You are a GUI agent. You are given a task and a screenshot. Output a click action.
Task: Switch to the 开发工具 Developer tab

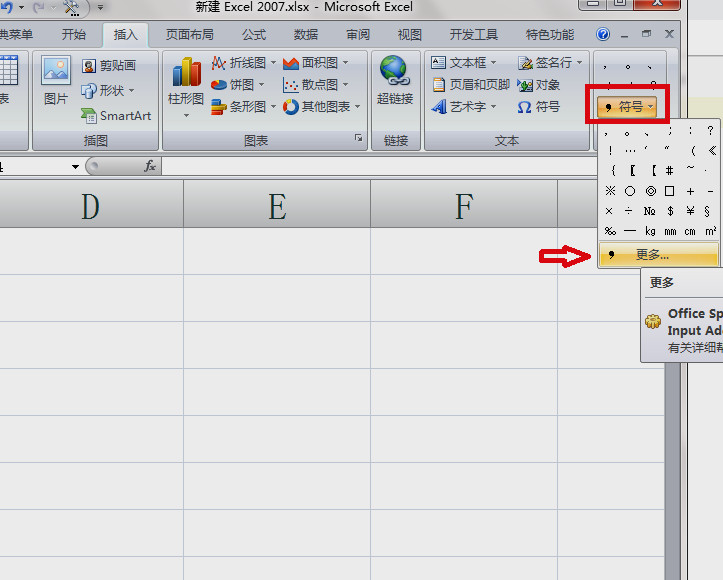474,35
